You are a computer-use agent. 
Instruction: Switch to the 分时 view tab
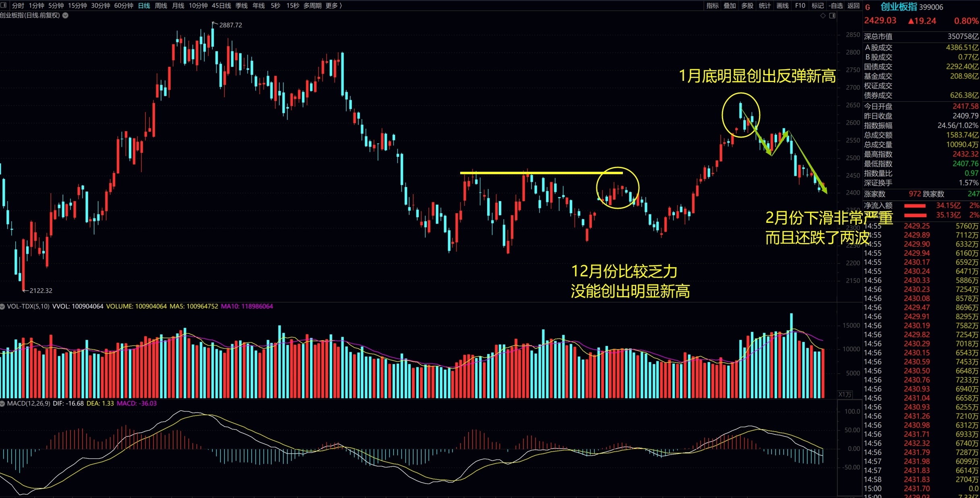[18, 6]
